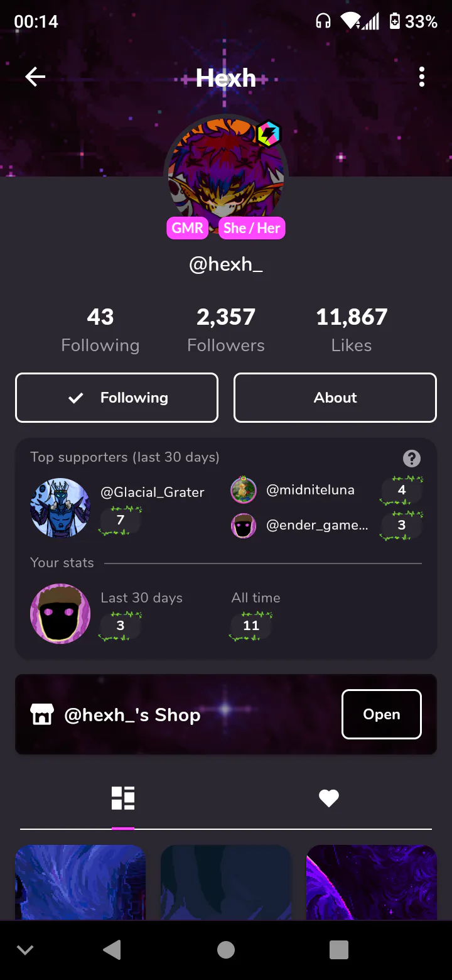Switch to the liked posts heart tab
This screenshot has height=980, width=452.
click(329, 798)
